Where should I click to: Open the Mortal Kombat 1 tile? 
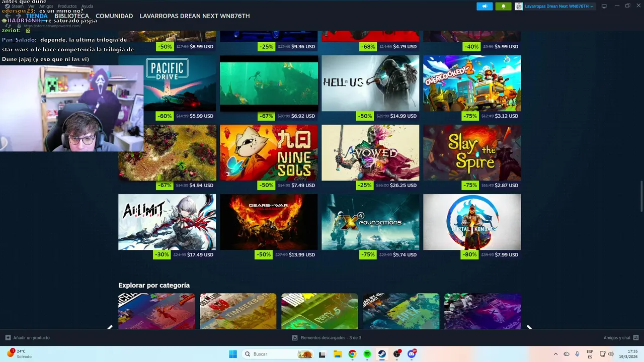pos(472,222)
